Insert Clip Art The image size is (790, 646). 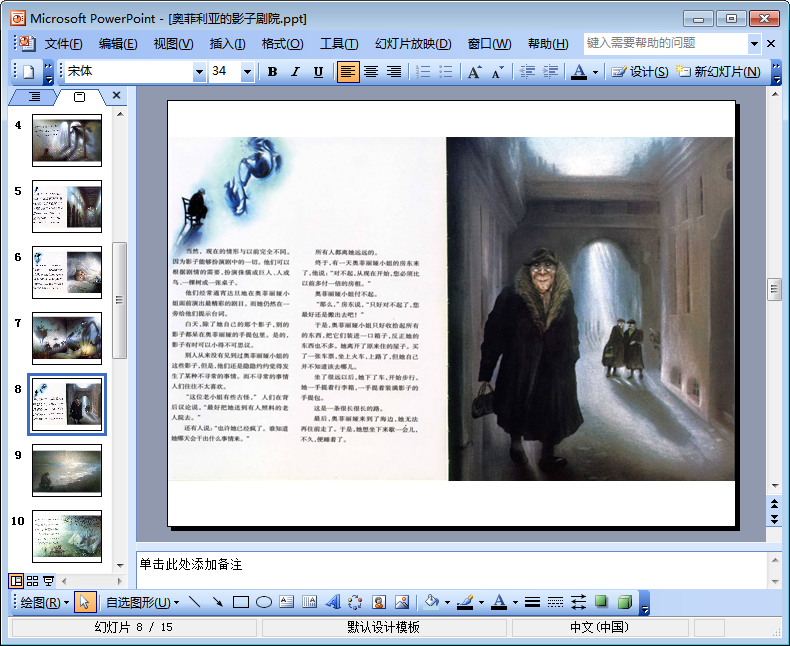pyautogui.click(x=379, y=602)
